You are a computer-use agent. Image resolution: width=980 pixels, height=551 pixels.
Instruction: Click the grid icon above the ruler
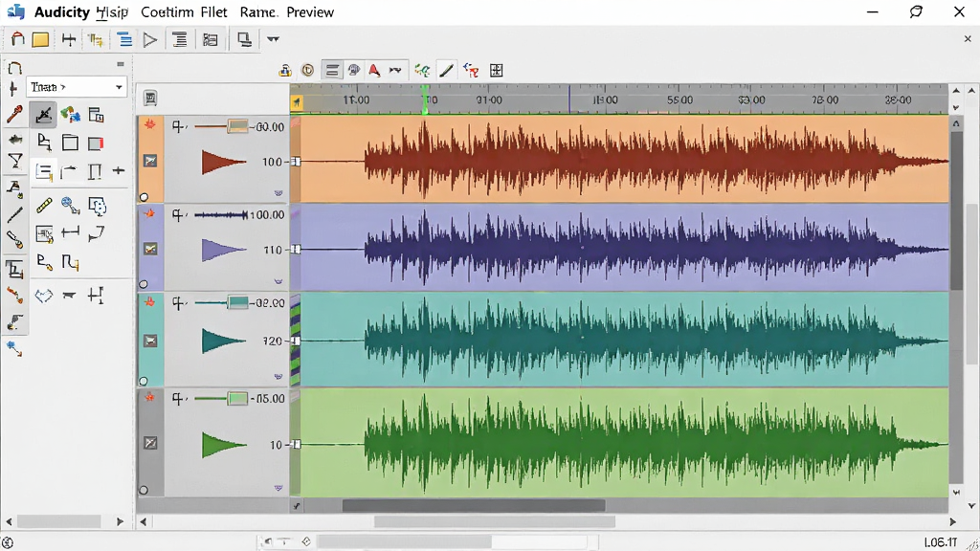[x=497, y=71]
